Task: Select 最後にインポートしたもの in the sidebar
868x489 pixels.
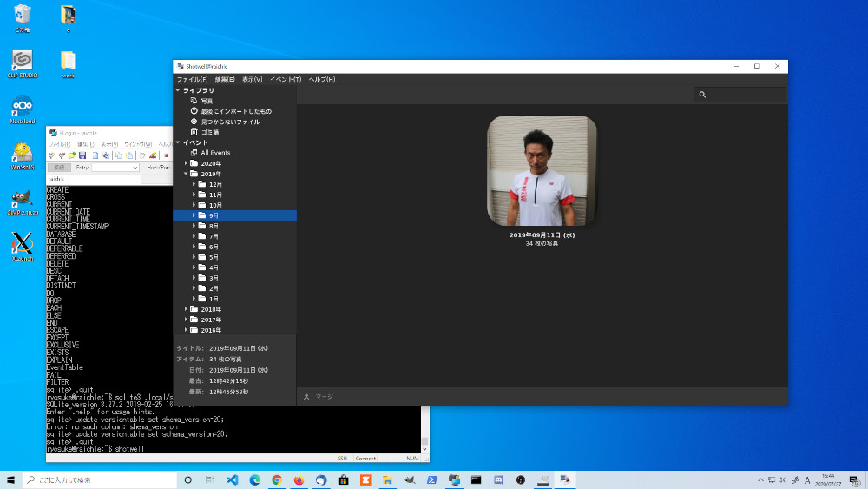Action: point(236,111)
